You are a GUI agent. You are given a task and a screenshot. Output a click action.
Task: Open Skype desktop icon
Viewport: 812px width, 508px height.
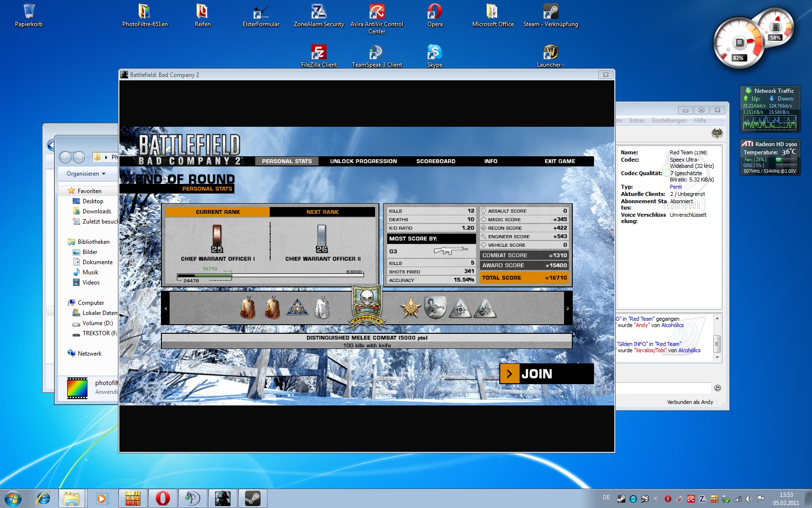pyautogui.click(x=435, y=56)
